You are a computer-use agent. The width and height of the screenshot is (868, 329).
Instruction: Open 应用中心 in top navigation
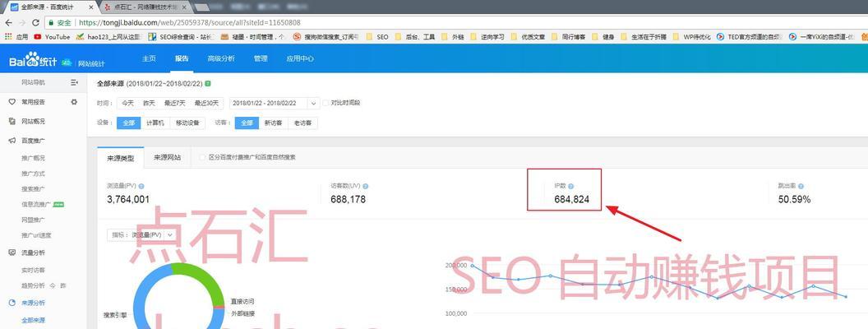pyautogui.click(x=300, y=58)
